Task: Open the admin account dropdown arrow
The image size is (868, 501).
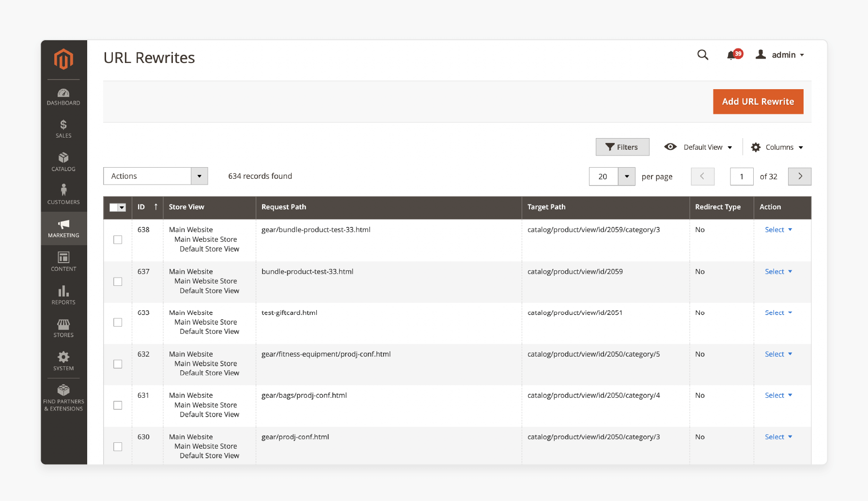Action: click(x=802, y=55)
